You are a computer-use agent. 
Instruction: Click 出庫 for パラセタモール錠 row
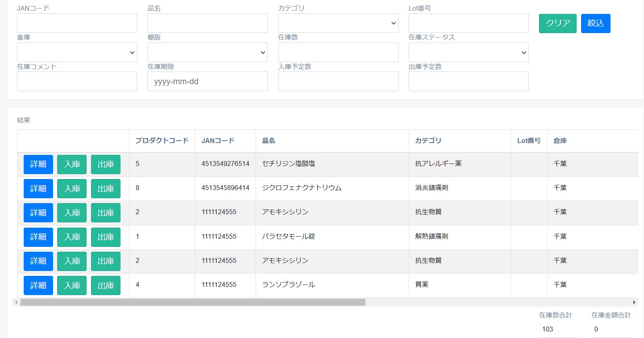tap(105, 237)
